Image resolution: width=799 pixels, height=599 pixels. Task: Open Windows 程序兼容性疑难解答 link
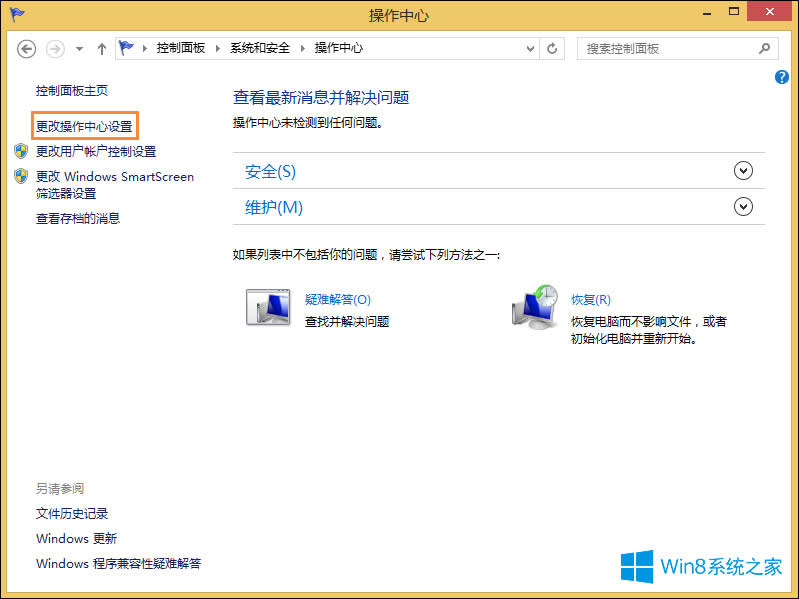click(118, 563)
